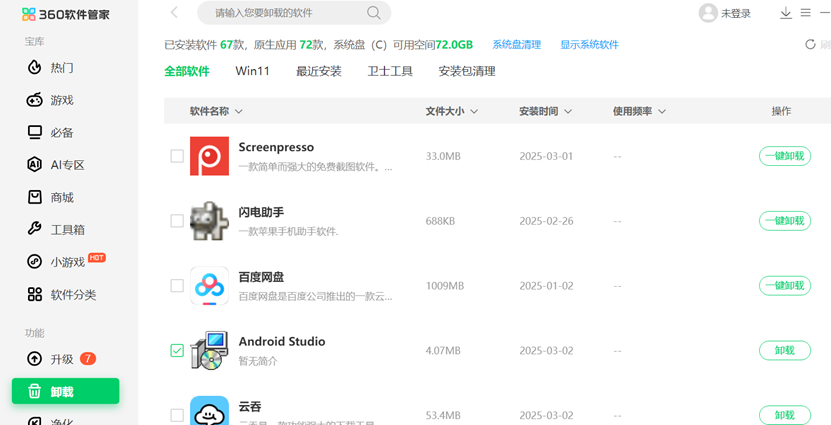Click the 33.0MB file size value
This screenshot has width=831, height=425.
pyautogui.click(x=443, y=156)
